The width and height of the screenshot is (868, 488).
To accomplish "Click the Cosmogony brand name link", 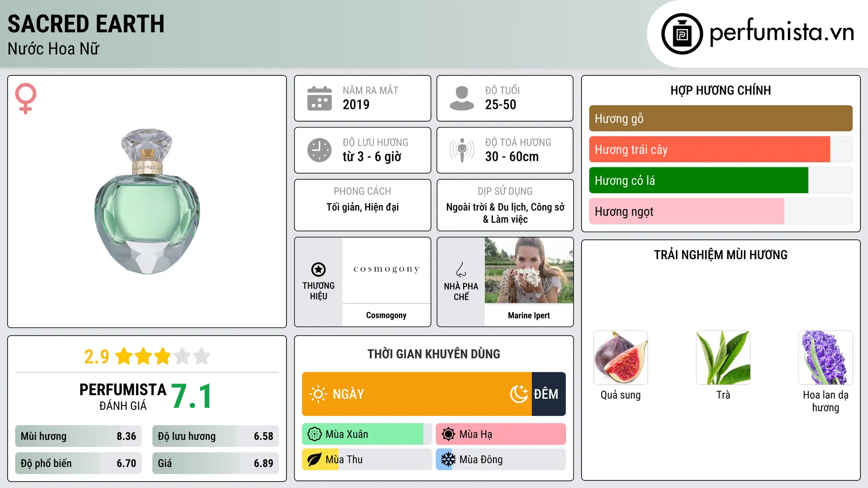I will [386, 315].
